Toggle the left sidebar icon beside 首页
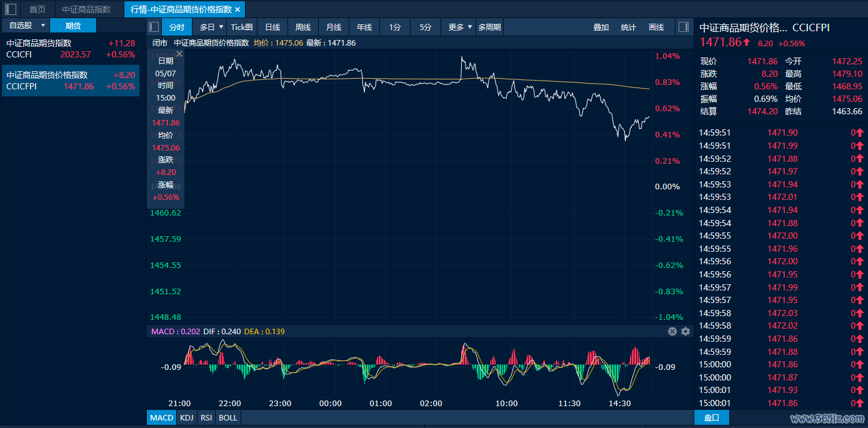This screenshot has width=868, height=428. click(x=11, y=9)
